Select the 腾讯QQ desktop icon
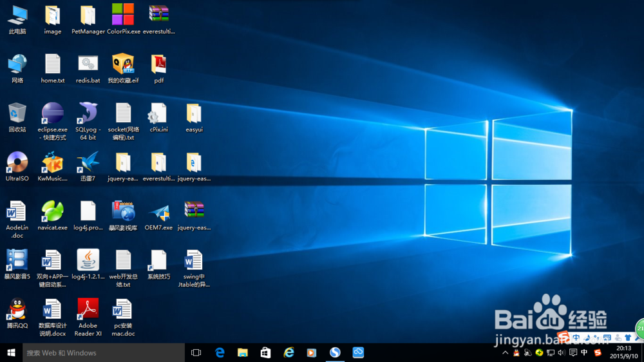Image resolution: width=644 pixels, height=362 pixels. click(x=17, y=313)
